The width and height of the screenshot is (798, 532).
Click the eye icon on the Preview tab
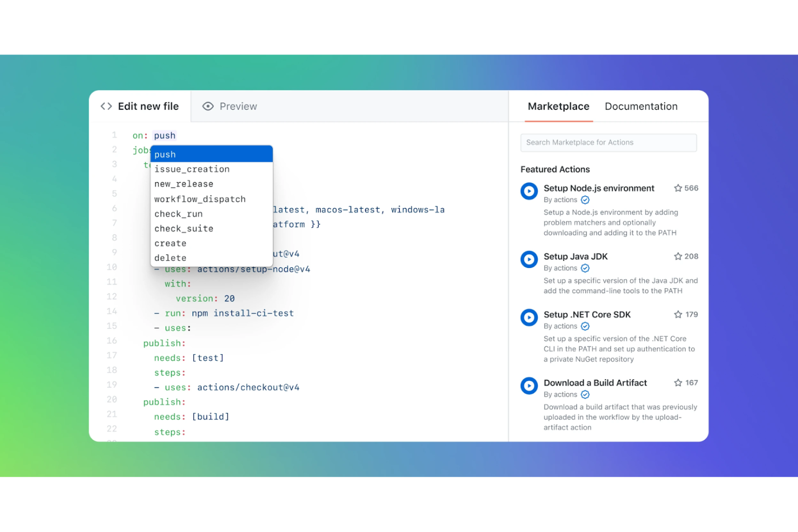[208, 106]
